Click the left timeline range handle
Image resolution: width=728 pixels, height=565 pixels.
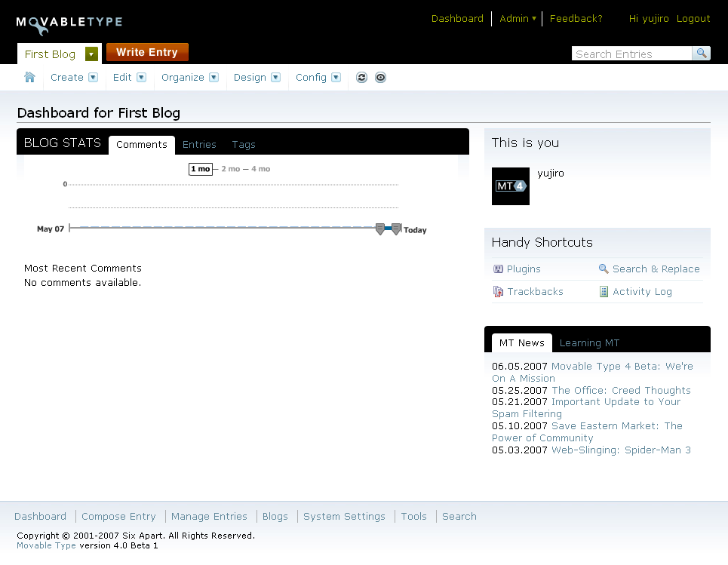click(x=379, y=229)
